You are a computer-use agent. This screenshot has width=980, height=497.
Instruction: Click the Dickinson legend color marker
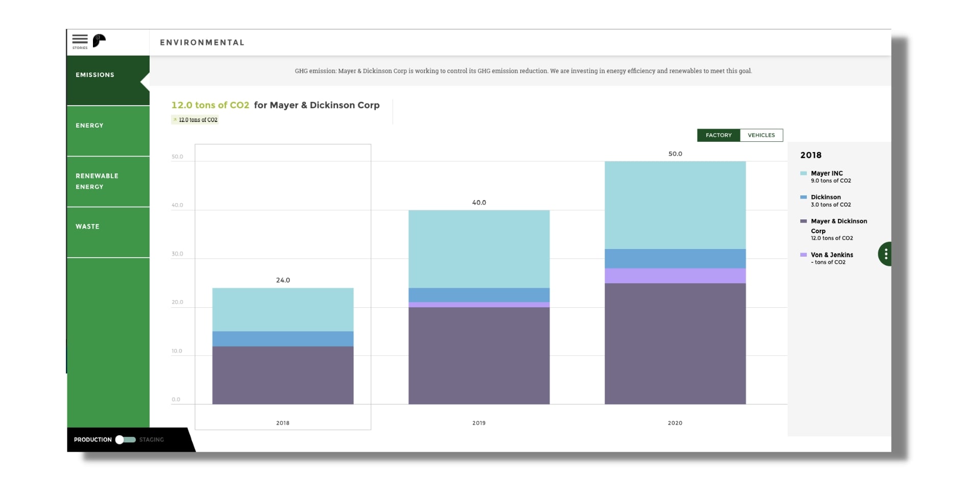coord(804,197)
